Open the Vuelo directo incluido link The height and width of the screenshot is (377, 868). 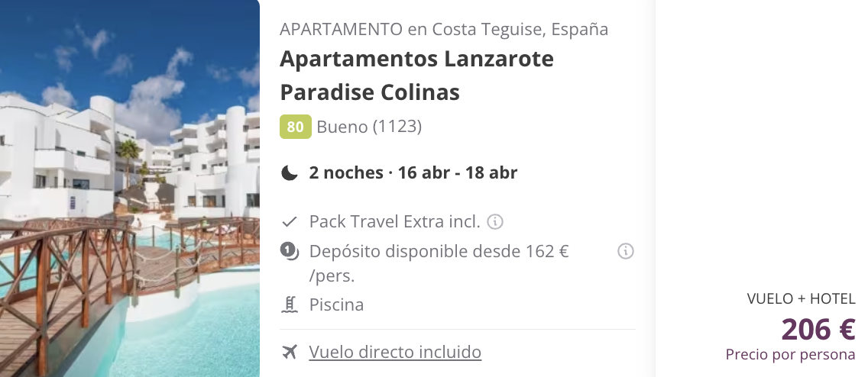pyautogui.click(x=395, y=352)
